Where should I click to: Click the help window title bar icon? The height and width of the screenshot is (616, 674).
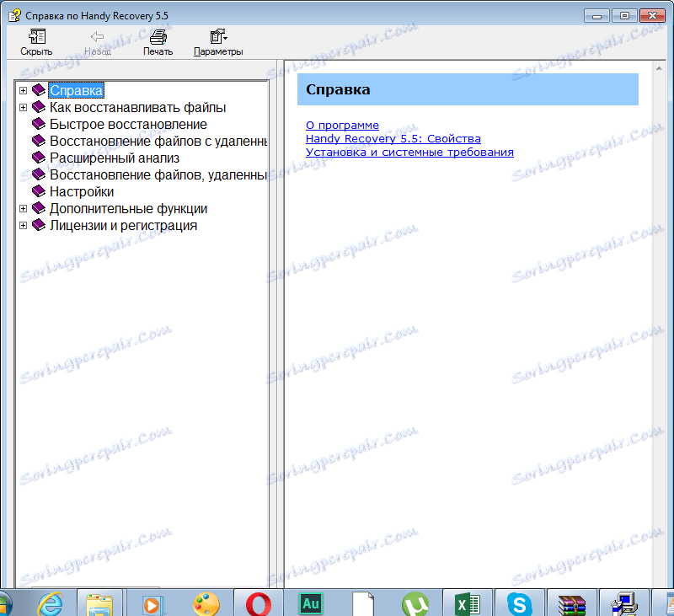click(14, 16)
